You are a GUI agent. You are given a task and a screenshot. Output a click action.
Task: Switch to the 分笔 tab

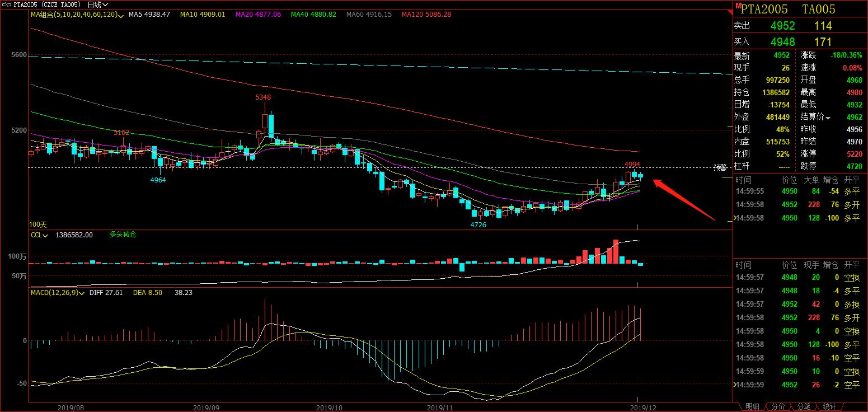[x=804, y=406]
